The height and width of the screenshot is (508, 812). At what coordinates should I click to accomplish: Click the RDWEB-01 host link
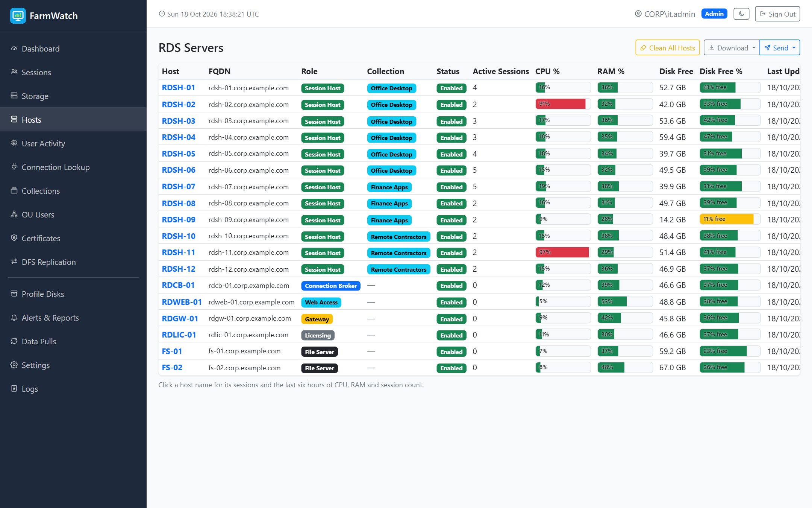(182, 302)
